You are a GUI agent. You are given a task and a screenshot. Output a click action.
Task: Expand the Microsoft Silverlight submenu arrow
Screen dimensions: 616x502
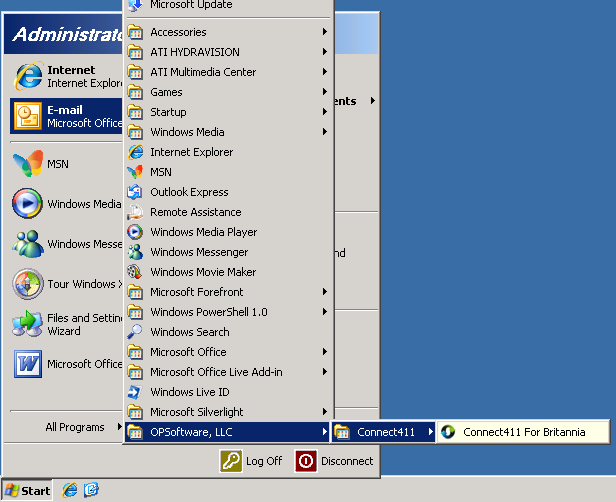[325, 412]
